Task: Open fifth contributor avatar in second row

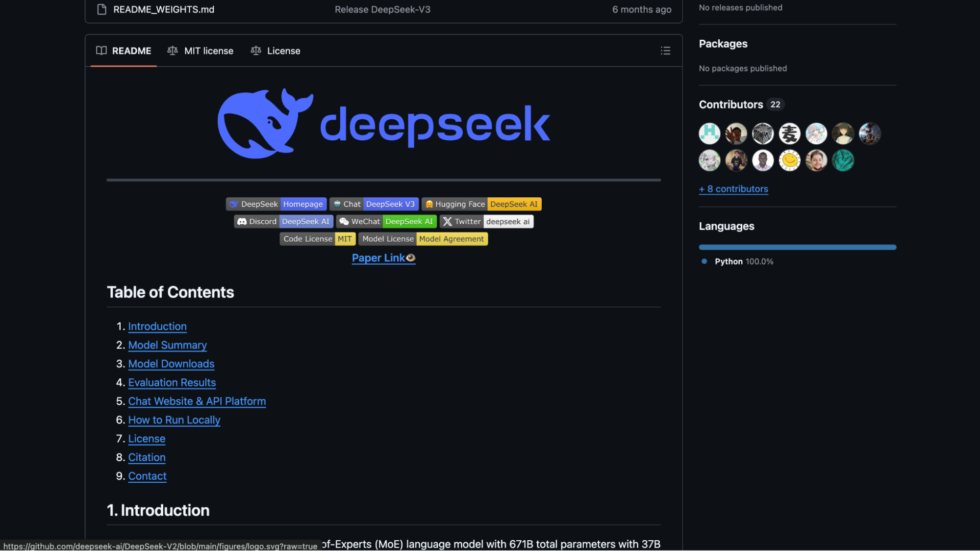Action: pyautogui.click(x=816, y=160)
